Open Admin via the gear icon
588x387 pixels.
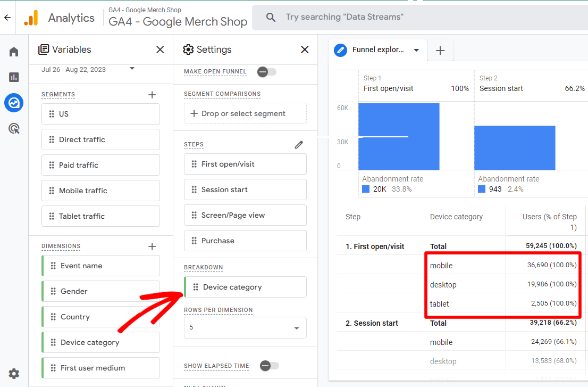13,373
